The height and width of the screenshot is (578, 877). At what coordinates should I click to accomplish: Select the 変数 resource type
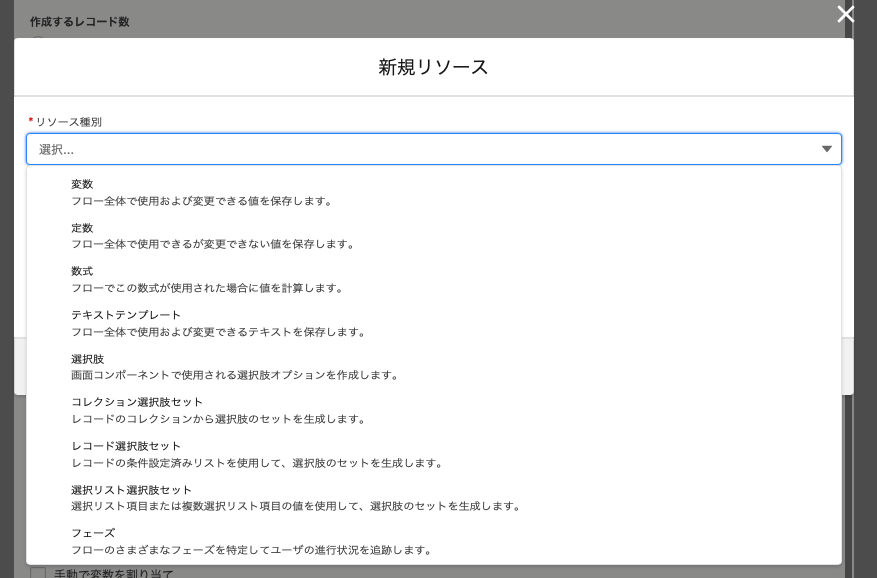[433, 192]
